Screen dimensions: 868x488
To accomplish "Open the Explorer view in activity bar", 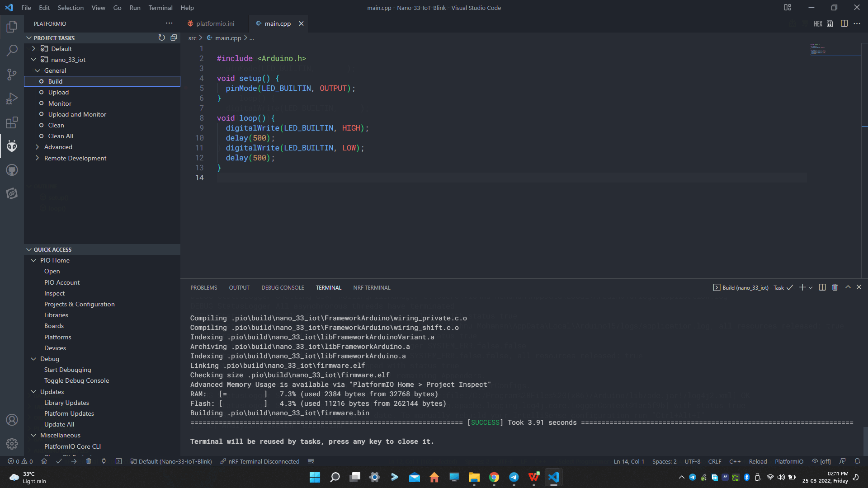I will [12, 26].
